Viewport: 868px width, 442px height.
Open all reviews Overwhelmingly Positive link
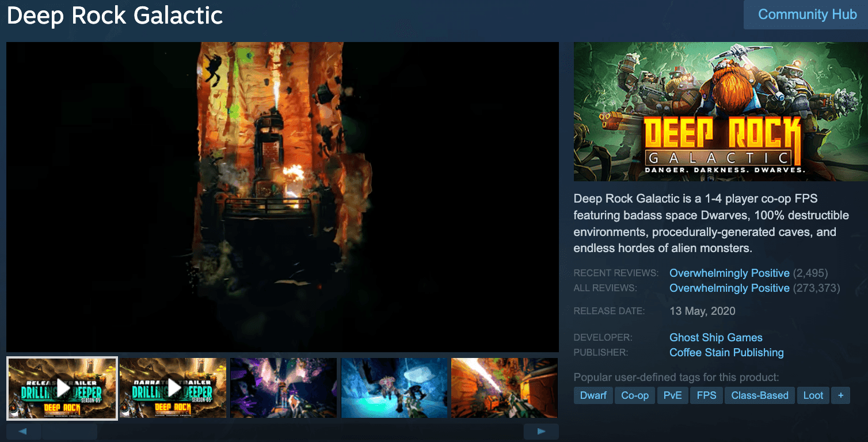[729, 288]
